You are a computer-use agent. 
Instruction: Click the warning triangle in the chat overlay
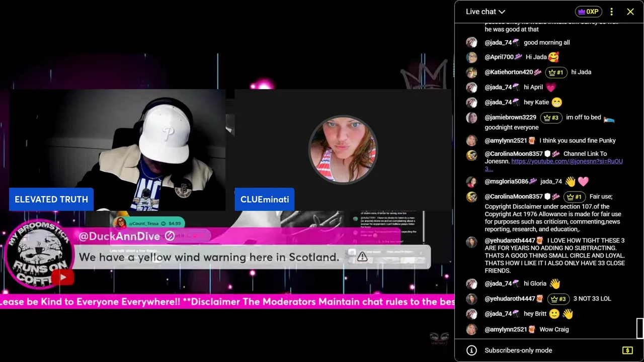[362, 257]
